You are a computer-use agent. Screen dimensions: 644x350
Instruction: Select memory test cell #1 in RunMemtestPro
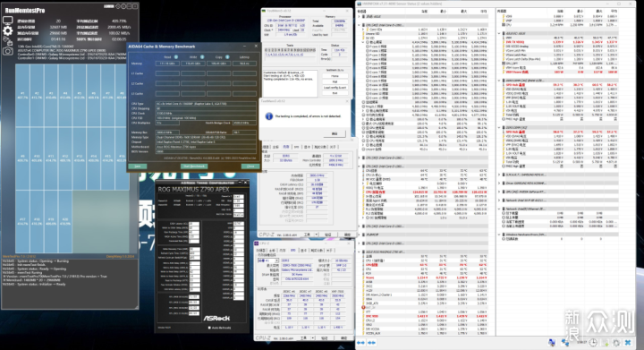(x=22, y=95)
